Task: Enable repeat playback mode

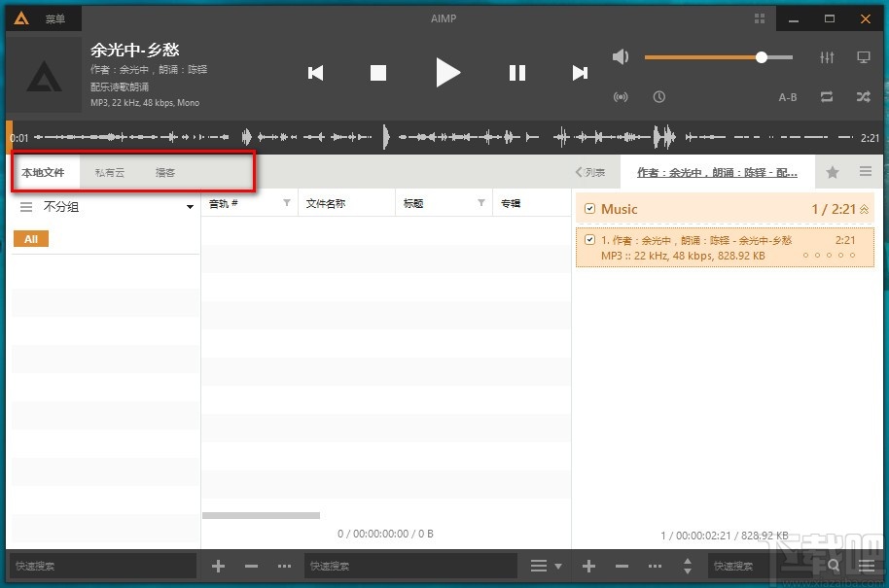Action: (x=828, y=96)
